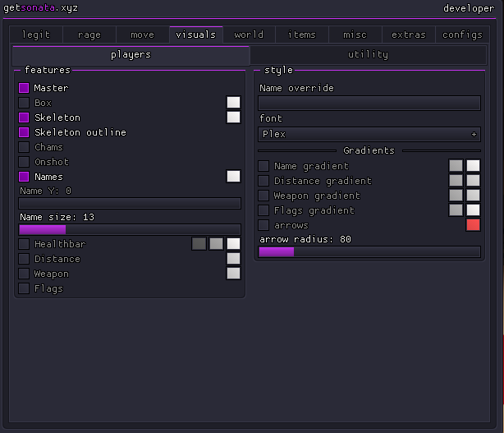504x433 pixels.
Task: Open Flags gradient gray swatch
Action: coord(456,210)
